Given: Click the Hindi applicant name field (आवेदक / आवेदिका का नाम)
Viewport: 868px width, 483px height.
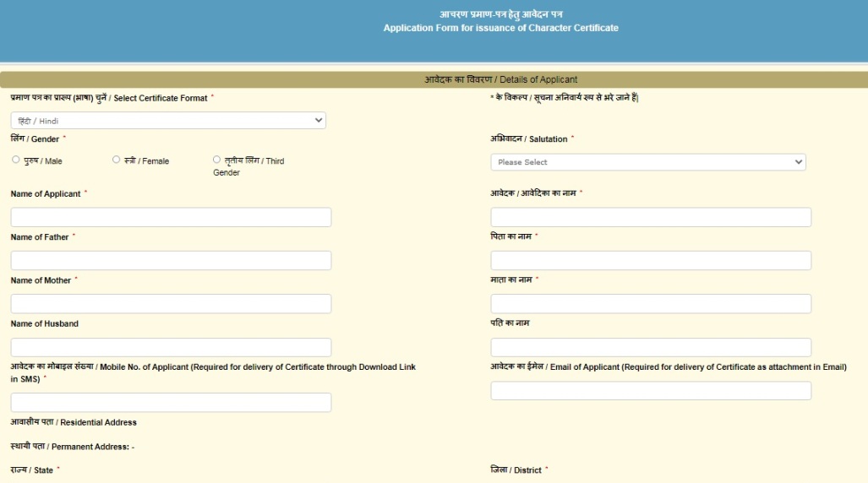Looking at the screenshot, I should pyautogui.click(x=651, y=217).
